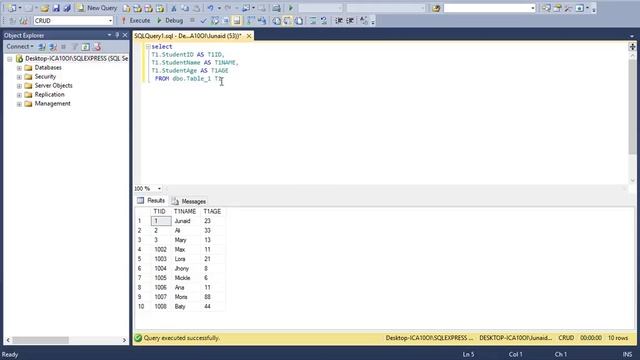Click the T1AGE column header
640x360 pixels.
coord(212,211)
